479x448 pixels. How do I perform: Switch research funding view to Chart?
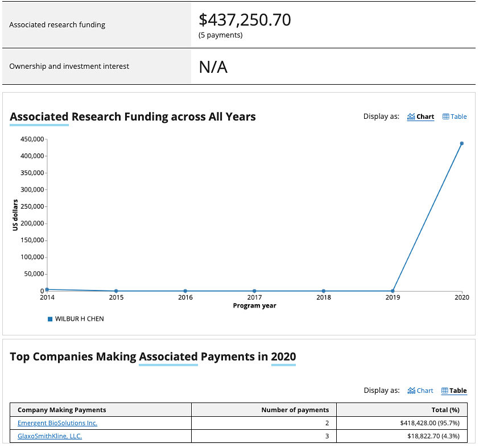(421, 117)
